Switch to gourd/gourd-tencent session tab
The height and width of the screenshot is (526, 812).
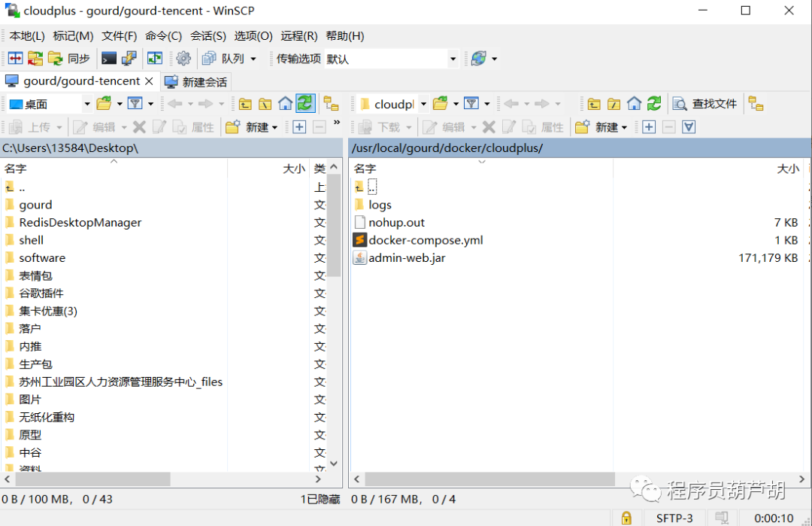click(x=81, y=81)
